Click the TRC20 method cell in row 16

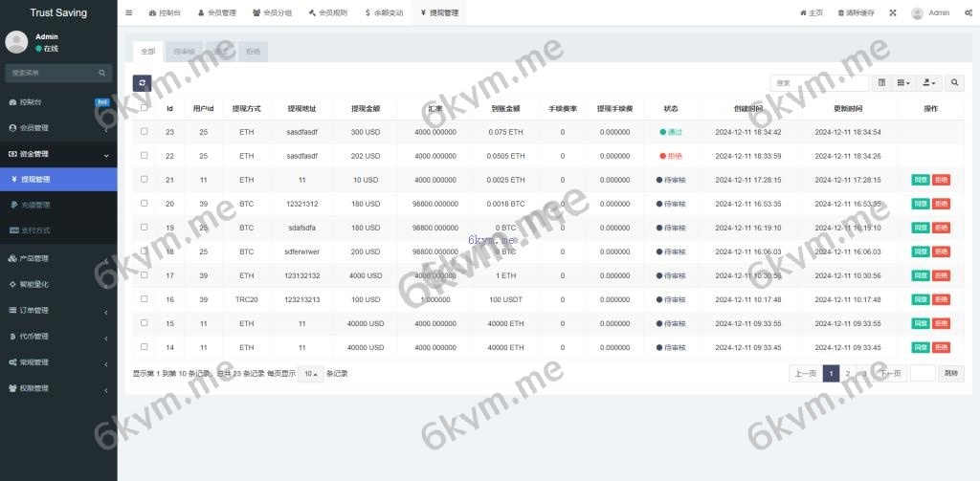[x=246, y=300]
